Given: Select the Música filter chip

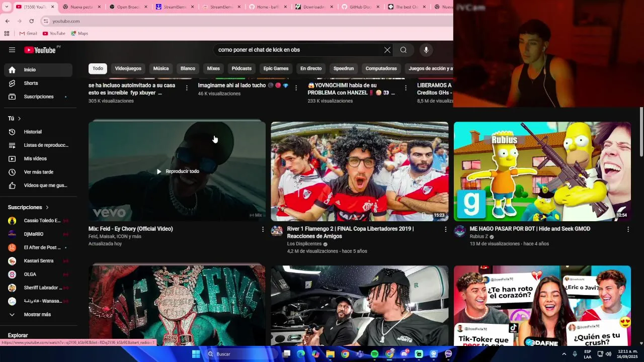Looking at the screenshot, I should tap(161, 68).
